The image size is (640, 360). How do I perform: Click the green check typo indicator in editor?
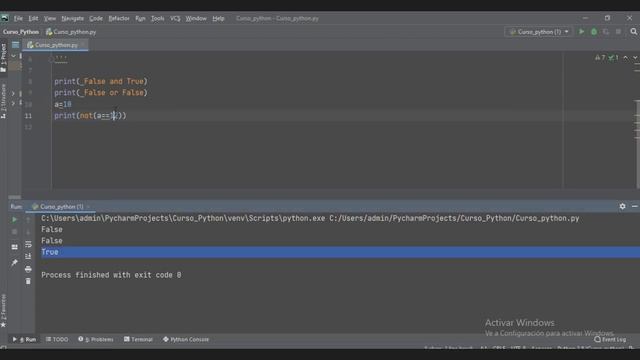pyautogui.click(x=613, y=58)
